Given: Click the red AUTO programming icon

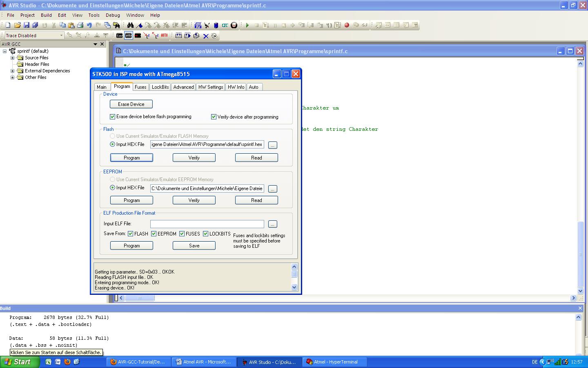Looking at the screenshot, I should coord(164,36).
